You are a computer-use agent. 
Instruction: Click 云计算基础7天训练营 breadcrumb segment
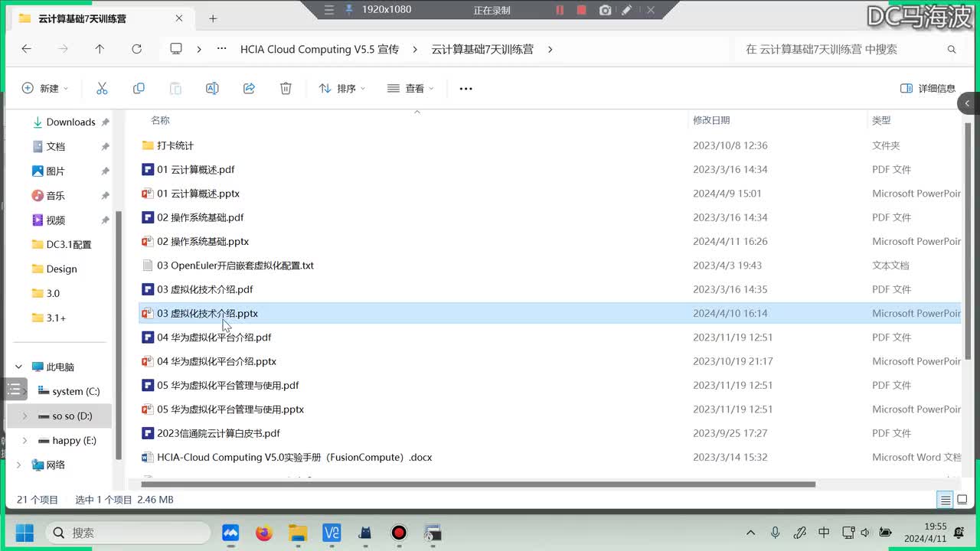click(482, 49)
